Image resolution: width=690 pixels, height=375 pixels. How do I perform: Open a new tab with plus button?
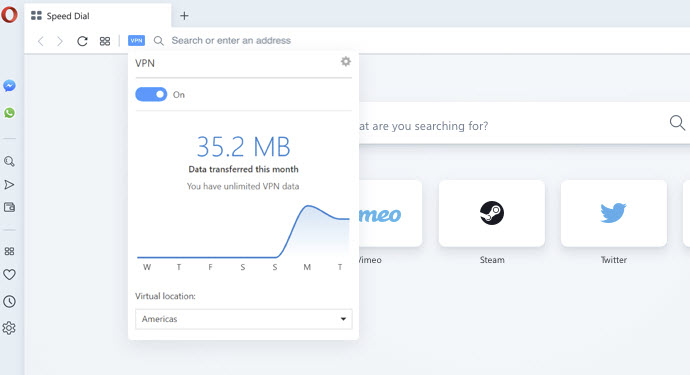pos(184,16)
